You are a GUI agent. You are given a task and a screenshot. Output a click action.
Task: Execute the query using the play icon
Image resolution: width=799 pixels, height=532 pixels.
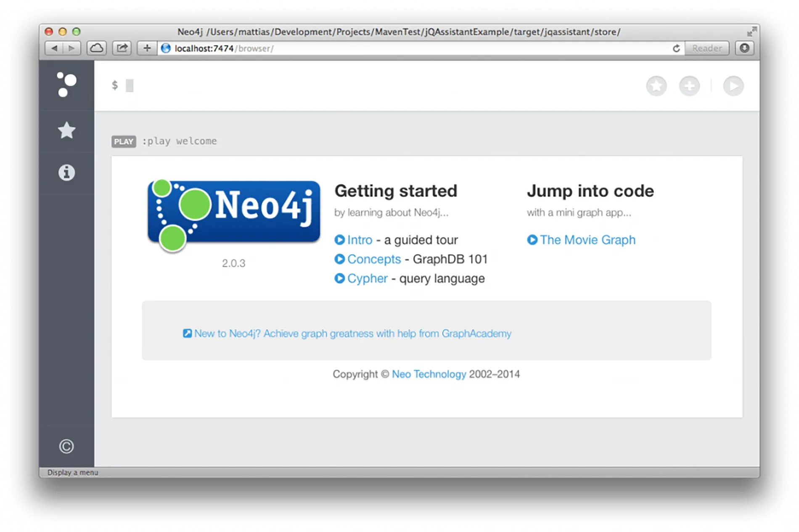point(733,86)
